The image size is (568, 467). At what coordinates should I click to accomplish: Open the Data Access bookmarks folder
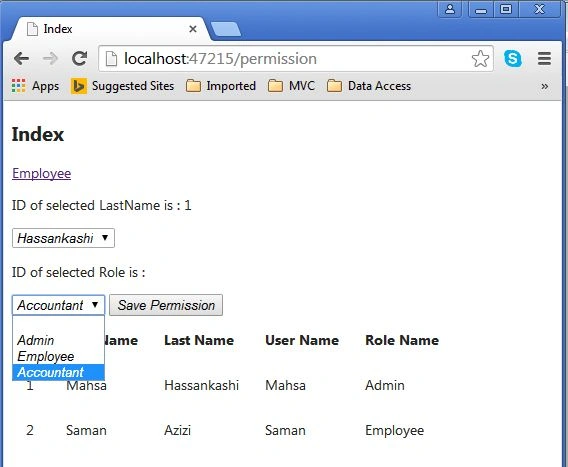(369, 86)
